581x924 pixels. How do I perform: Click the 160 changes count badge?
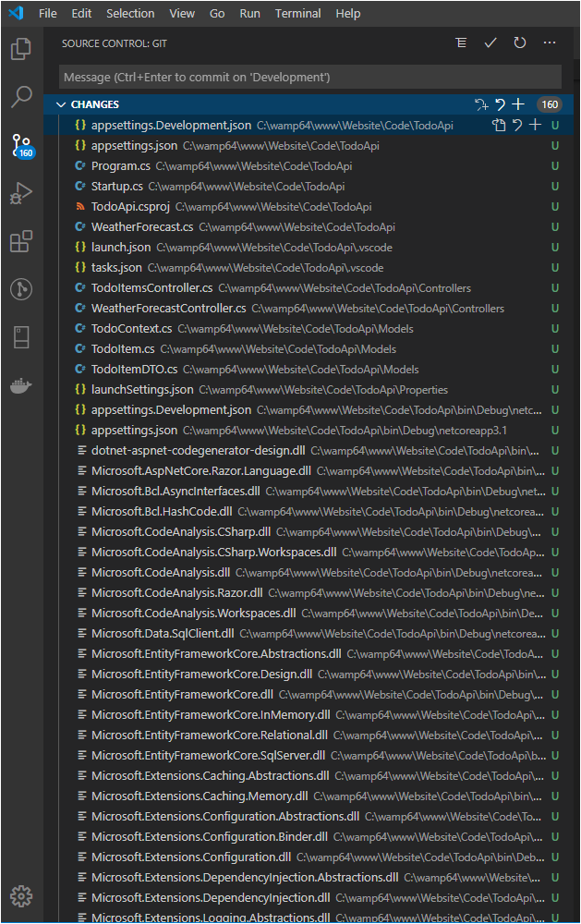550,104
